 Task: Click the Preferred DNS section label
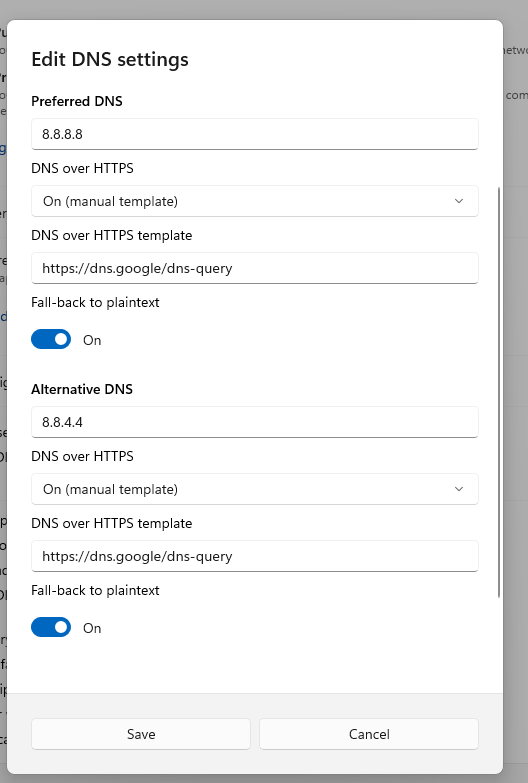click(x=77, y=101)
